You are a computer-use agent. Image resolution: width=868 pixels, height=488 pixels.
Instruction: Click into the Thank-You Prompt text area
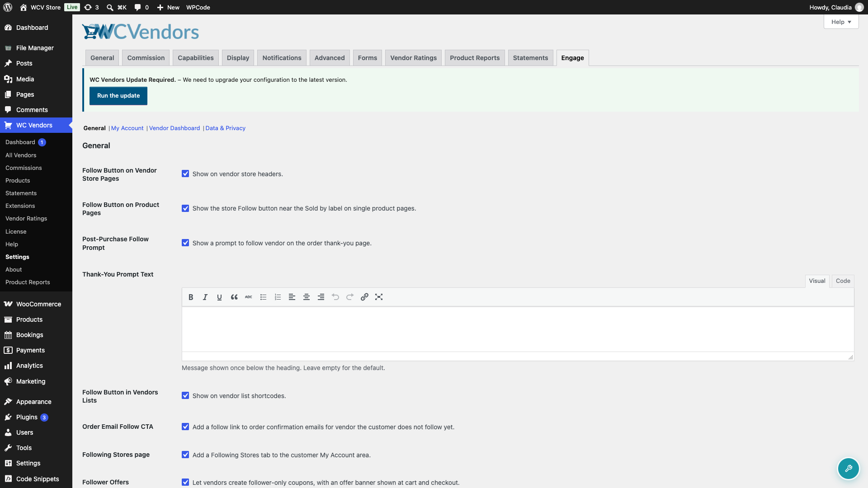point(518,329)
